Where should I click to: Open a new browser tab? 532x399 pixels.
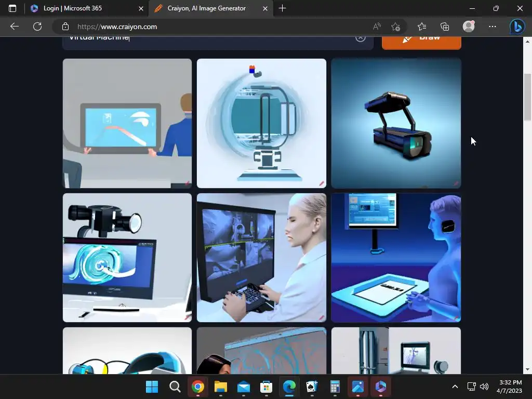[x=282, y=8]
